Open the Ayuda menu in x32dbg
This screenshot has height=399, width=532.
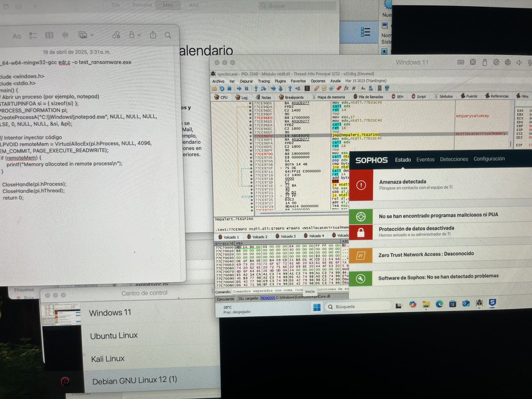336,81
